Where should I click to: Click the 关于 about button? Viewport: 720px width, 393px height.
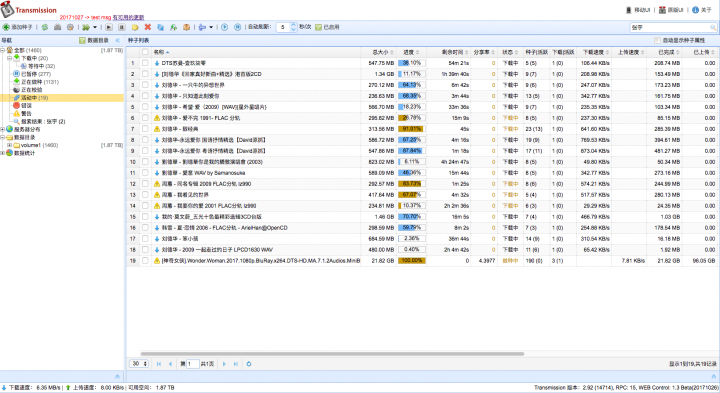click(702, 10)
